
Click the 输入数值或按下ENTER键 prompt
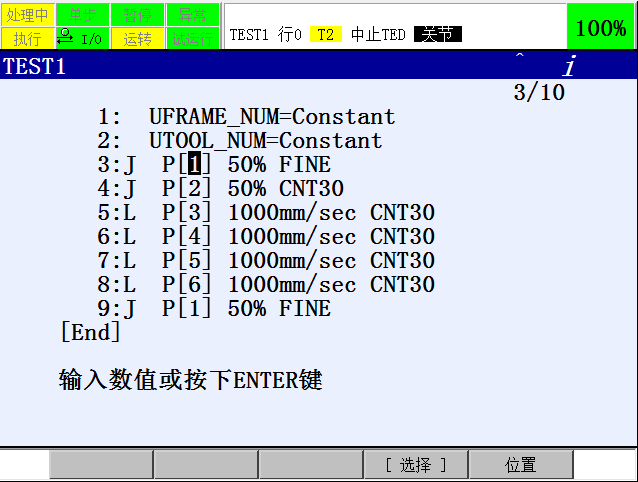[x=190, y=380]
